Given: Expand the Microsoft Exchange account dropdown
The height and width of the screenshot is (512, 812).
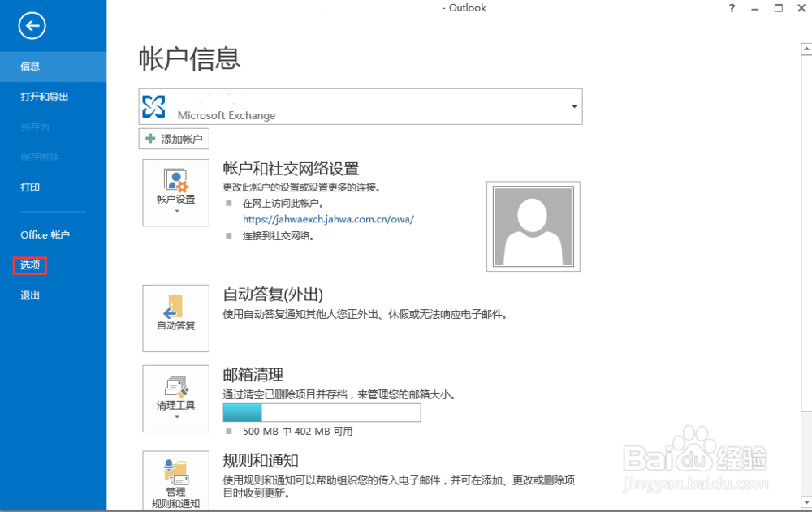Looking at the screenshot, I should pyautogui.click(x=574, y=106).
